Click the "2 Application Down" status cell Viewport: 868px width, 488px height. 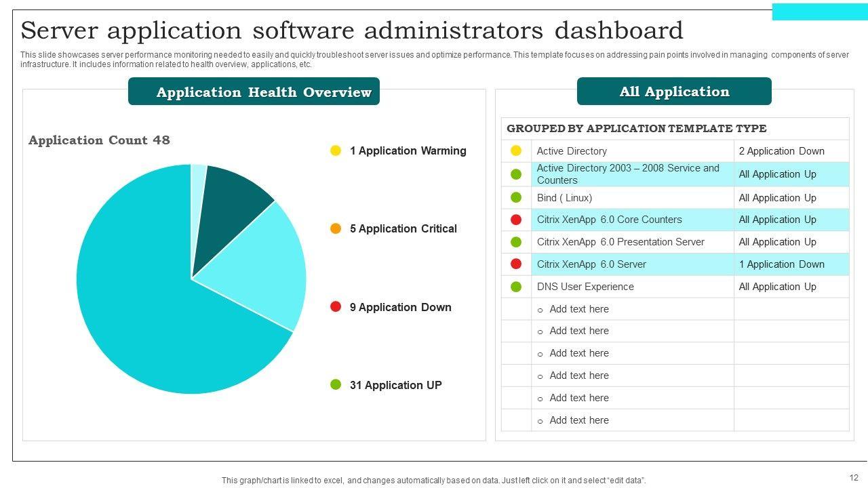point(781,151)
